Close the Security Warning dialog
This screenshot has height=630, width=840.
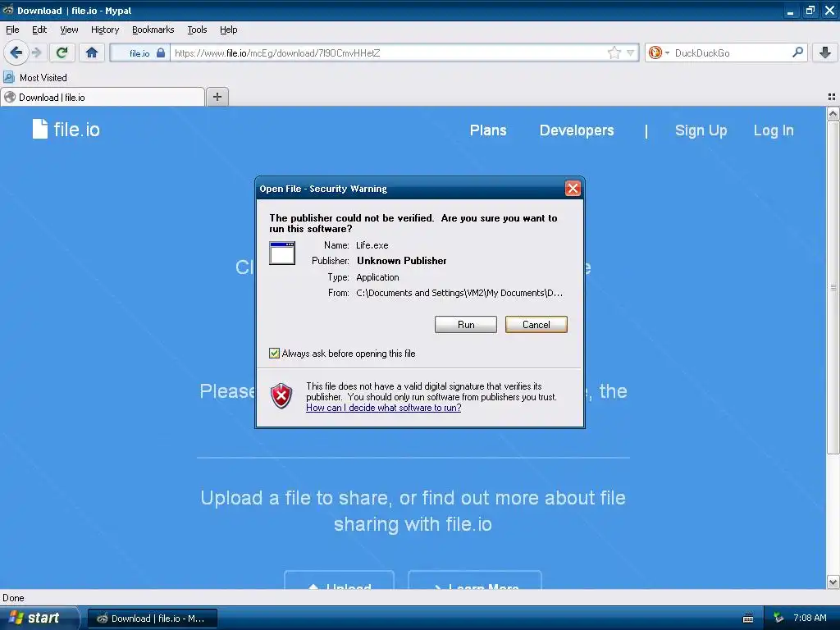pyautogui.click(x=573, y=188)
